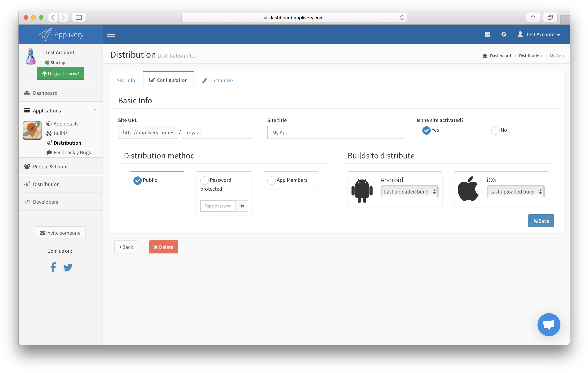Select Password protected distribution method
This screenshot has height=373, width=588.
[204, 181]
